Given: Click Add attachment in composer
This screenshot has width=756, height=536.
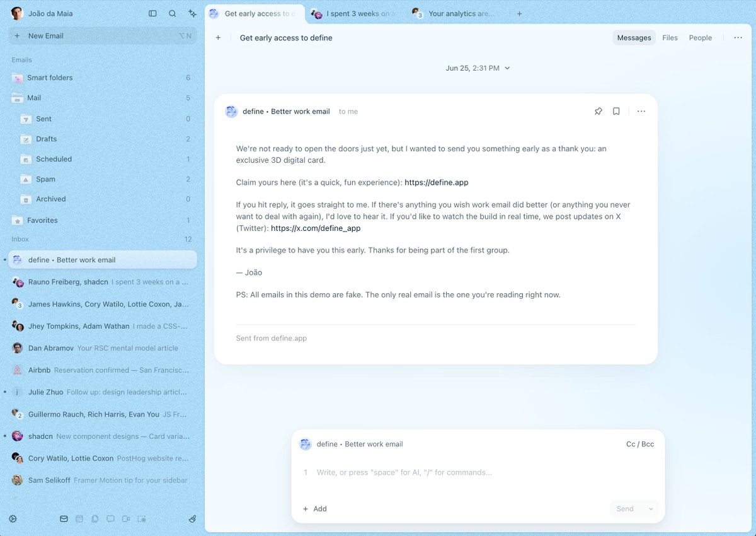Looking at the screenshot, I should (314, 509).
